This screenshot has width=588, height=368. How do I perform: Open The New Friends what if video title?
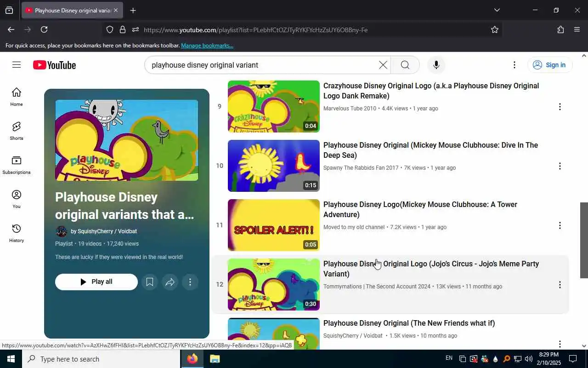(x=409, y=323)
